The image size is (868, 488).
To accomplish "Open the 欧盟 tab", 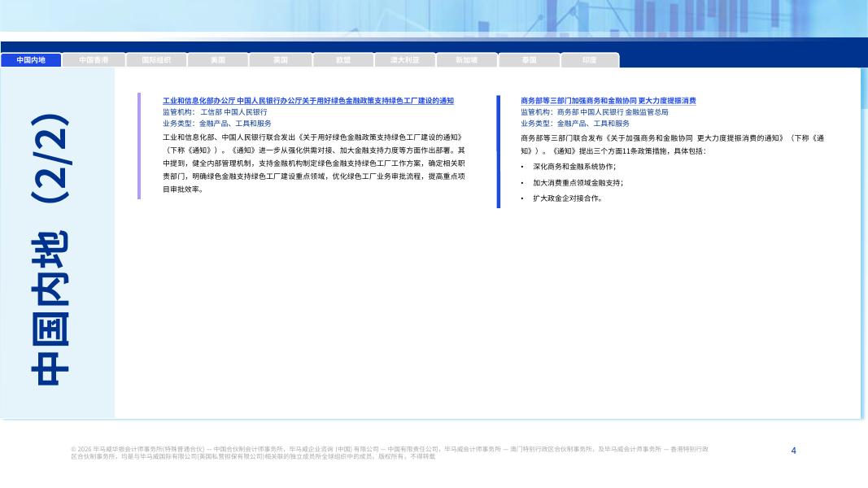I will coord(342,60).
